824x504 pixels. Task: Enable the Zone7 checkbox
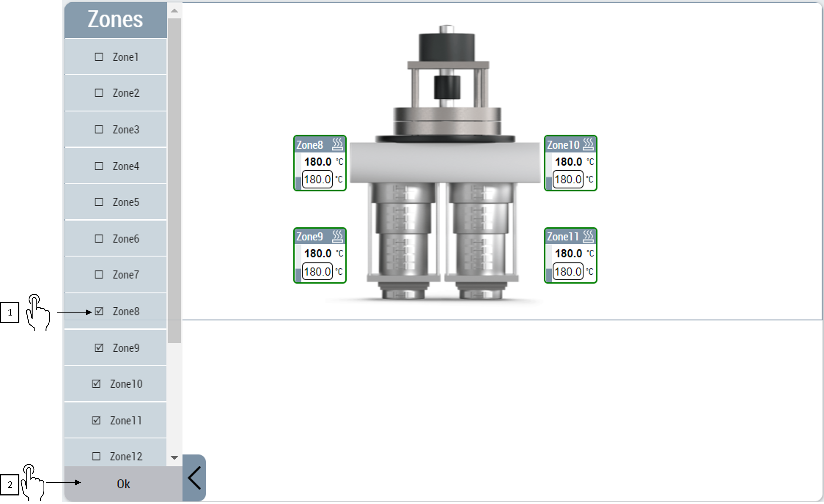tap(99, 275)
